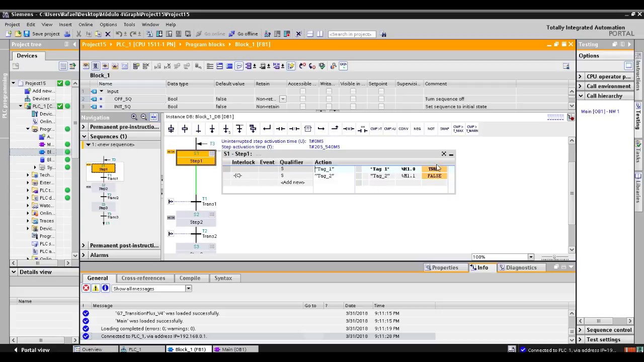Click Main [OB1] - NW 1 link
Image resolution: width=644 pixels, height=362 pixels.
click(600, 112)
